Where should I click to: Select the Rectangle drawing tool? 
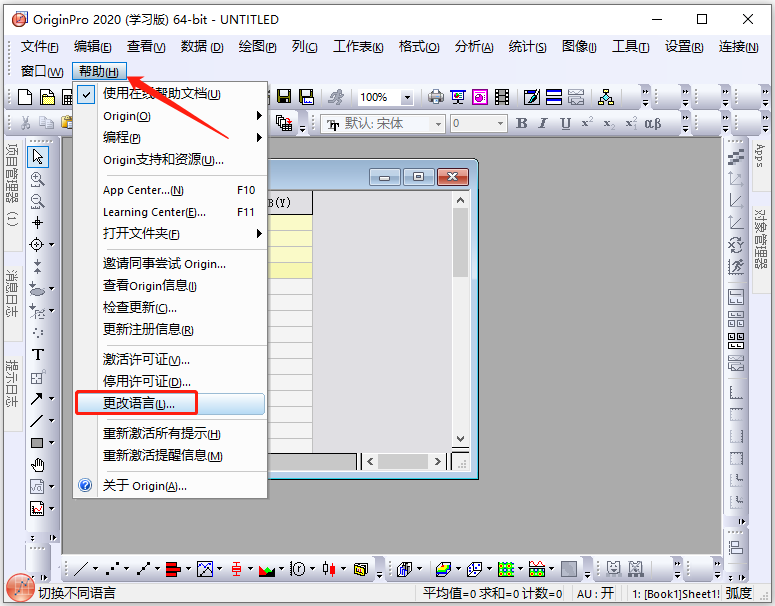pos(37,443)
